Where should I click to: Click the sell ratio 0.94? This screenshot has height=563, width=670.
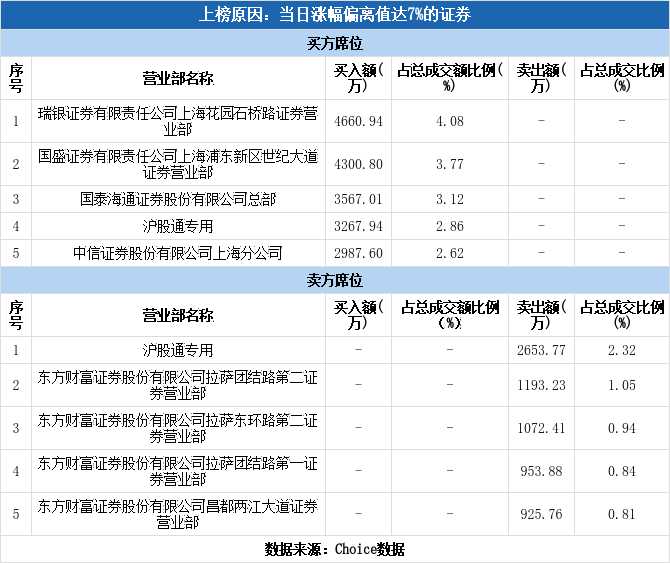click(x=622, y=428)
